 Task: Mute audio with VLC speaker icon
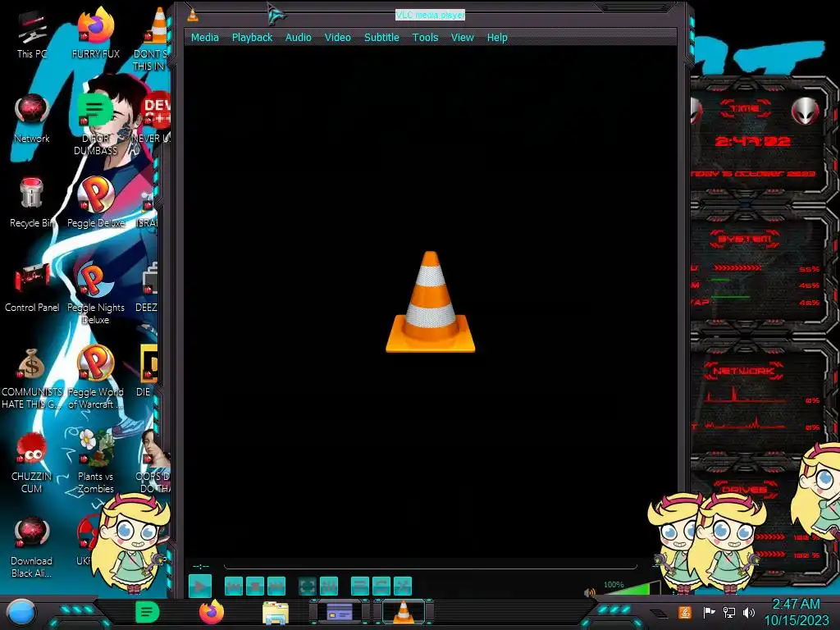[x=589, y=592]
